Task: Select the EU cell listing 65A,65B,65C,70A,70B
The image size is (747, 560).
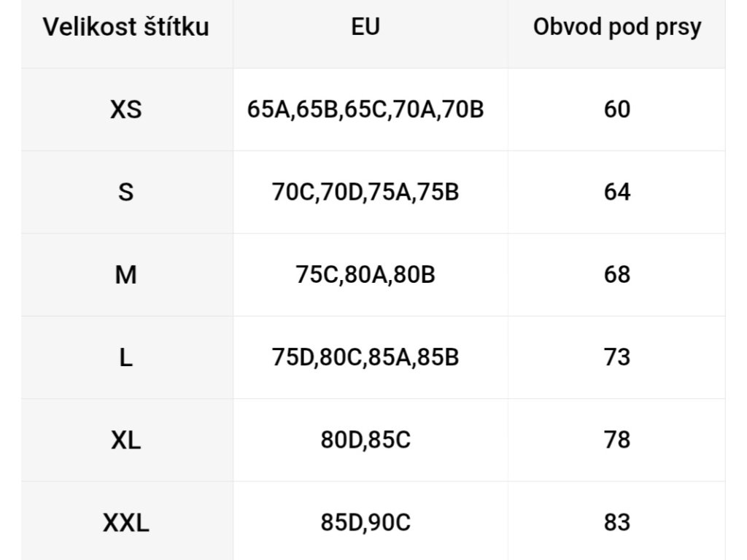Action: tap(365, 110)
